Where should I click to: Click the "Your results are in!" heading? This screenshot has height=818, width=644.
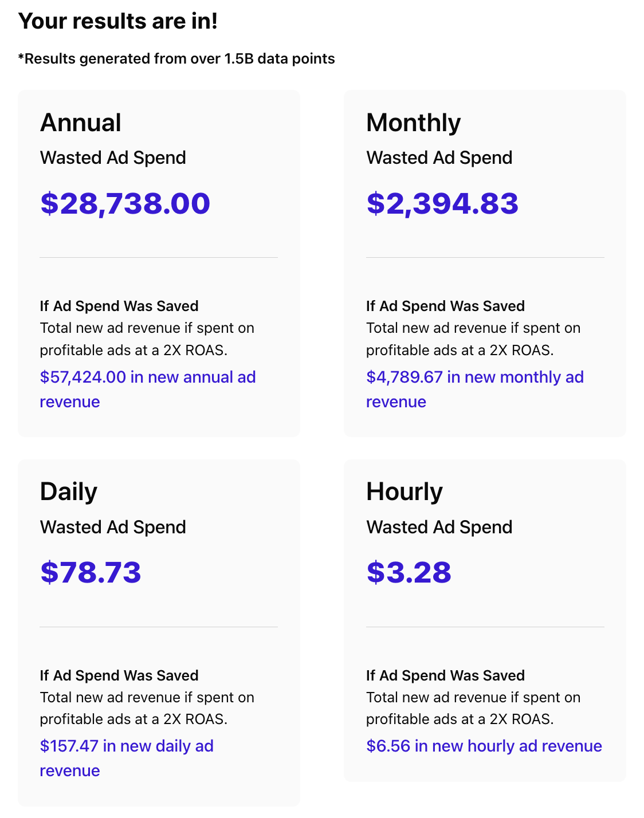(118, 21)
